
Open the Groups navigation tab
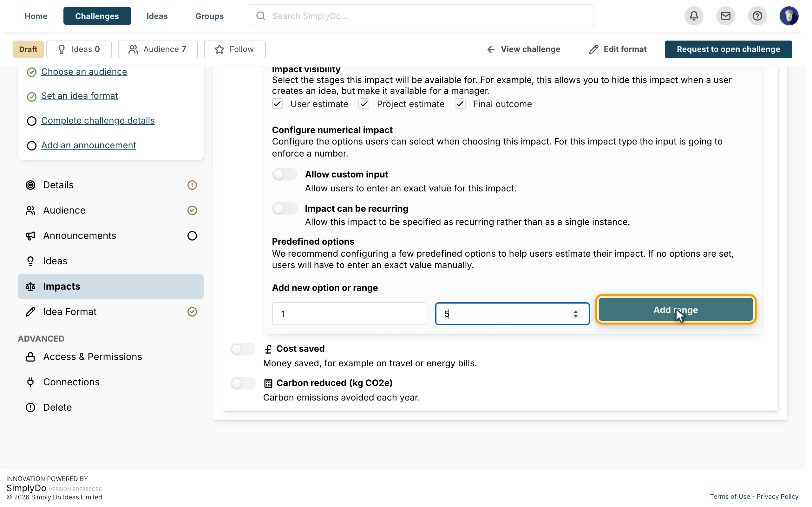209,16
